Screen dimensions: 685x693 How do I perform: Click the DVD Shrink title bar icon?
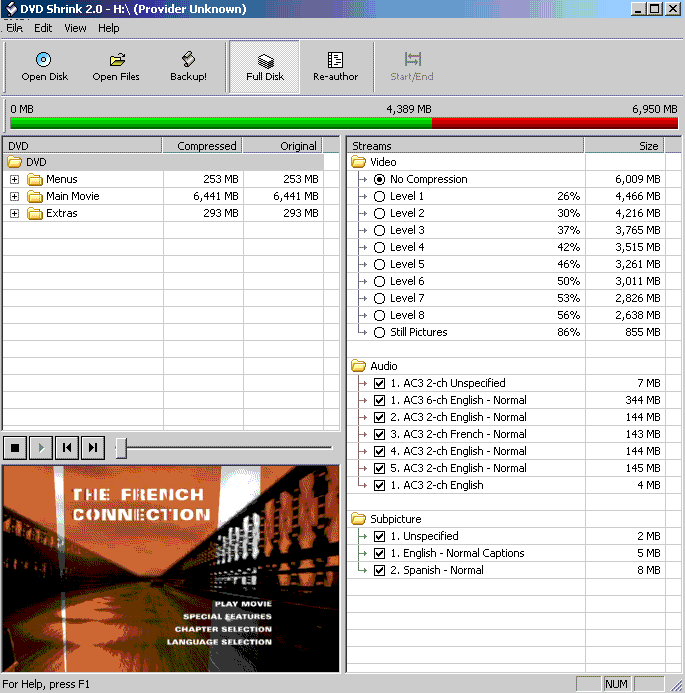tap(11, 8)
